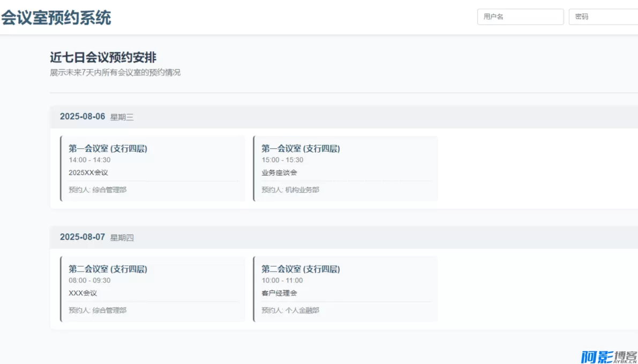Click 第二会议室 (支行四层) room name
This screenshot has width=638, height=364.
pos(107,269)
